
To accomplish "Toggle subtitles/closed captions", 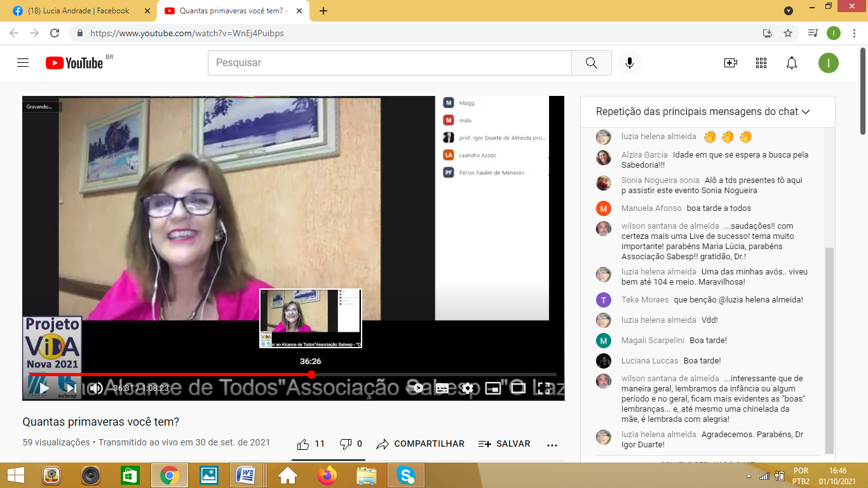I will point(442,388).
